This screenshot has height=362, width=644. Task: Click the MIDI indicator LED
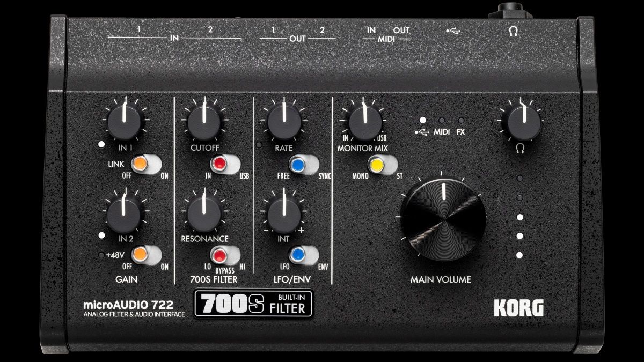pyautogui.click(x=442, y=121)
